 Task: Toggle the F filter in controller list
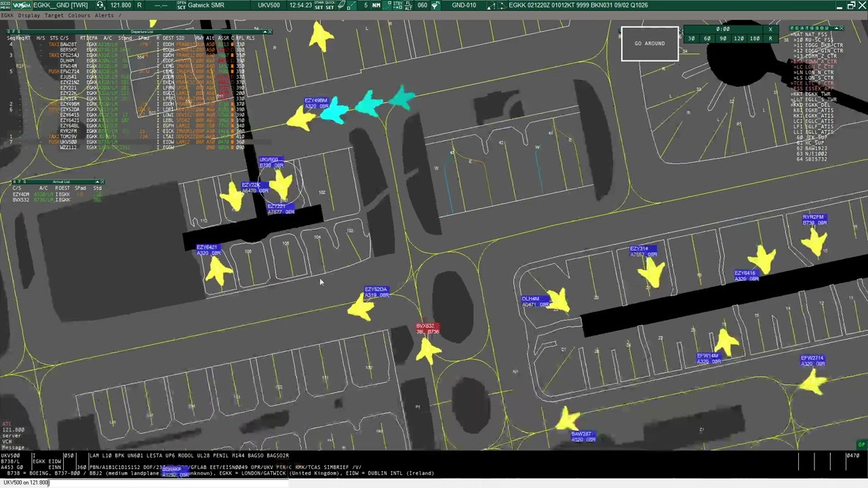[793, 28]
